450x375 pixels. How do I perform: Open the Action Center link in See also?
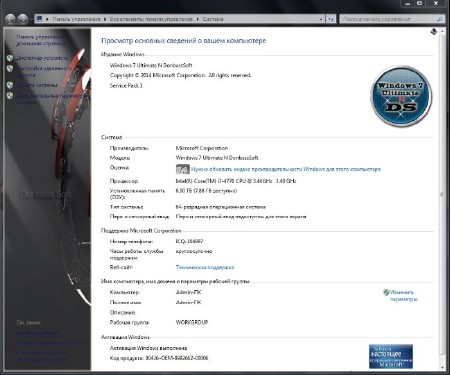pyautogui.click(x=38, y=333)
